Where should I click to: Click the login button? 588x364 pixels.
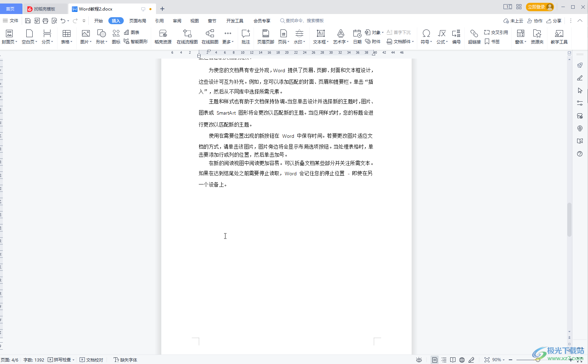click(540, 7)
